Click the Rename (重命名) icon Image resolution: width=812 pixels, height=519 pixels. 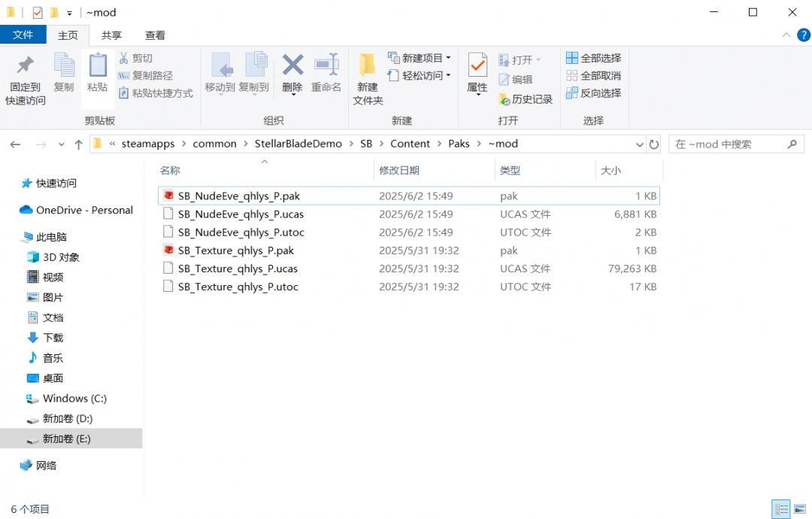point(326,65)
